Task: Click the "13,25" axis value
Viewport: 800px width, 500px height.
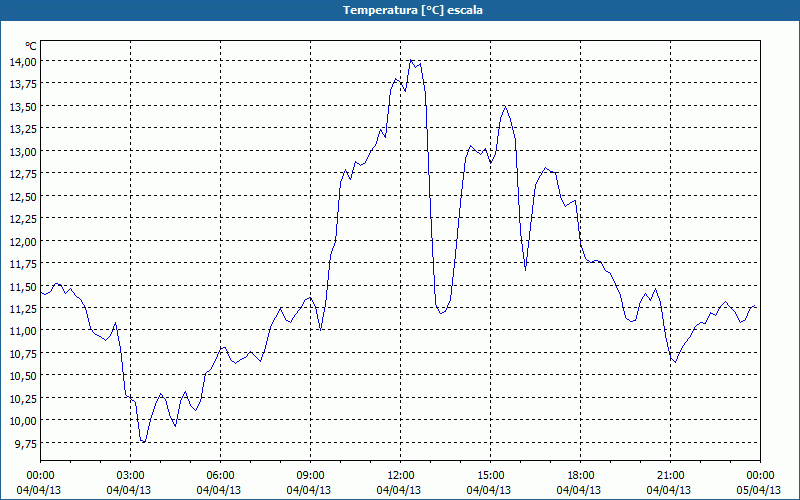Action: (x=23, y=129)
